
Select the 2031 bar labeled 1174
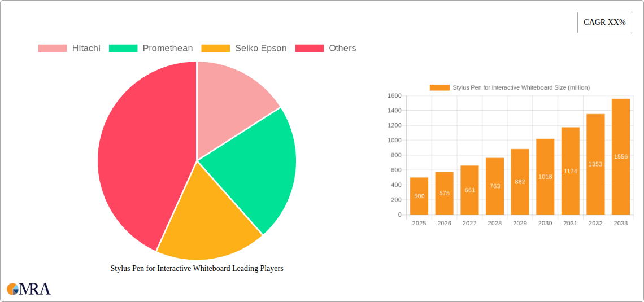coord(571,171)
